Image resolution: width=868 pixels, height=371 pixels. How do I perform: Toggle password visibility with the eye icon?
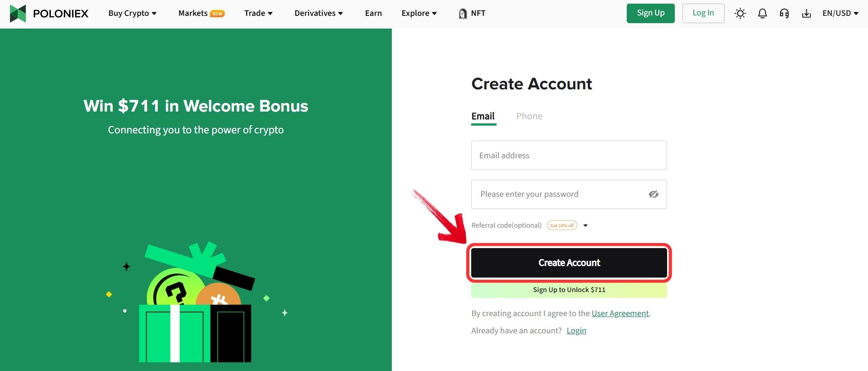point(653,194)
